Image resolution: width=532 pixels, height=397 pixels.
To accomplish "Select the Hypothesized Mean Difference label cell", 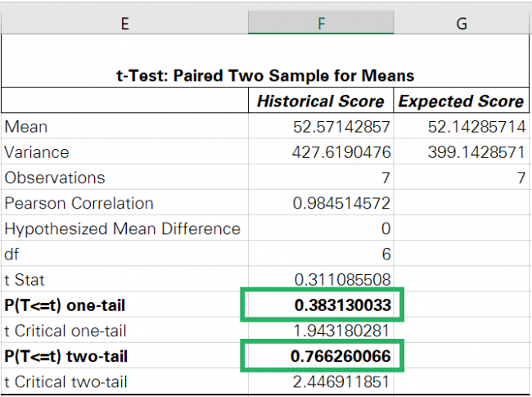I will [x=124, y=228].
